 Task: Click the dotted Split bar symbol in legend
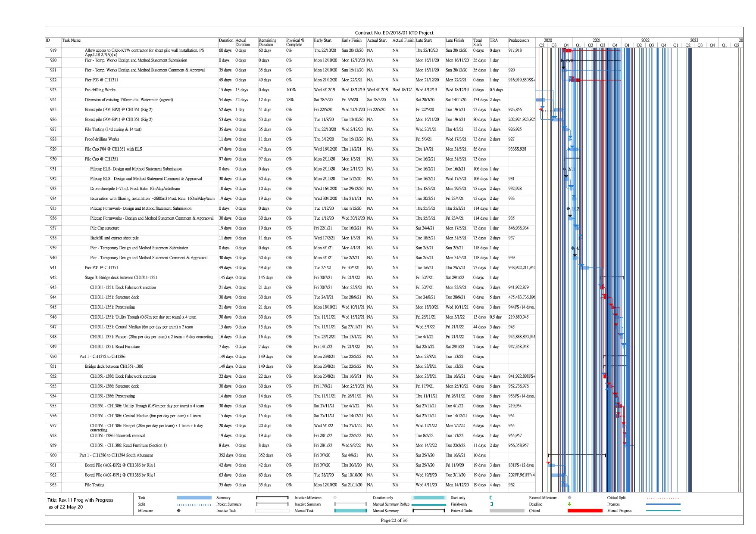point(194,504)
